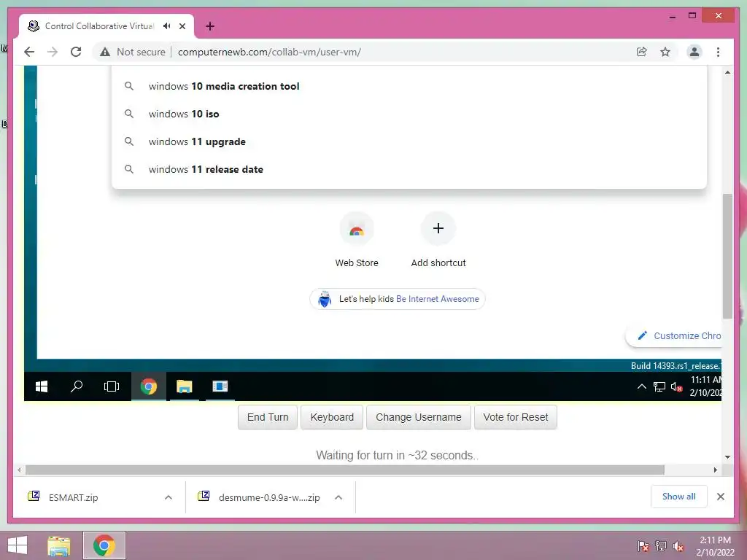This screenshot has width=747, height=560.
Task: Choose the windows 11 upgrade suggestion
Action: pyautogui.click(x=409, y=141)
